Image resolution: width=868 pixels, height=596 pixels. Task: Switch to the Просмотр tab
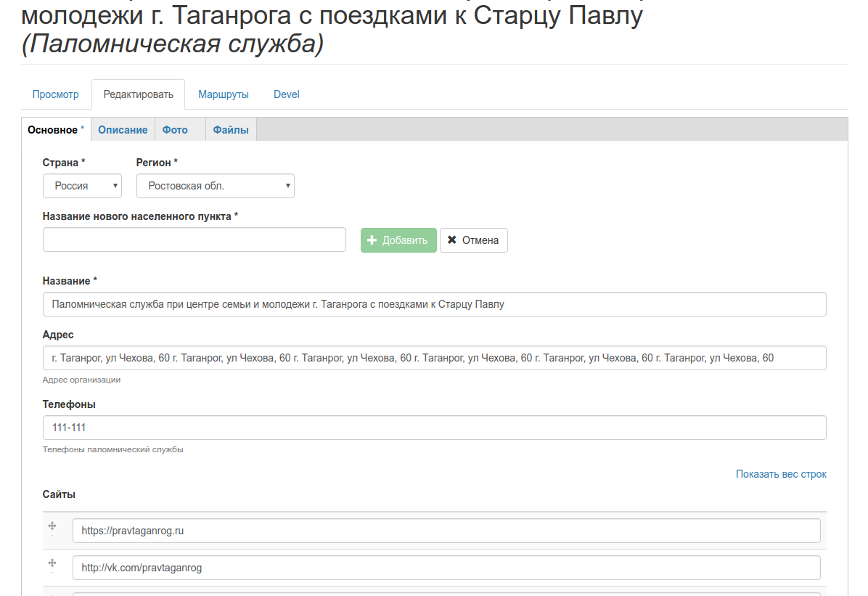(x=56, y=94)
